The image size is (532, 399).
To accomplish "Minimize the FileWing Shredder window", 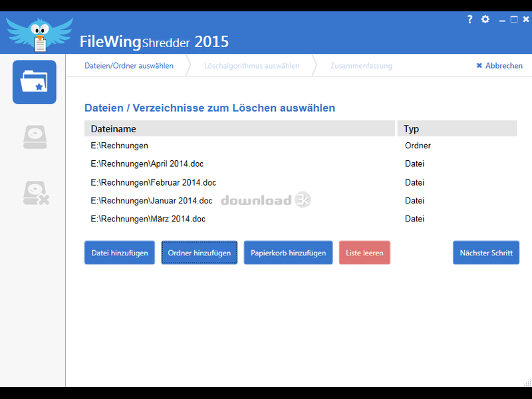I will pyautogui.click(x=502, y=21).
